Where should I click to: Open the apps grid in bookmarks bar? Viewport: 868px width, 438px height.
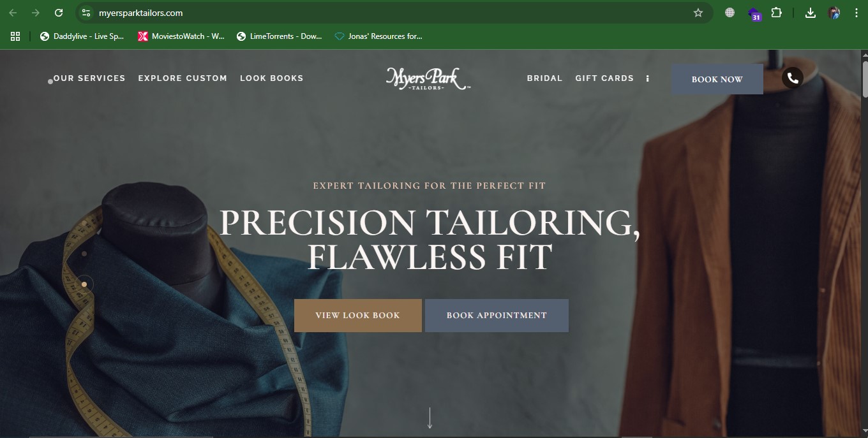pyautogui.click(x=15, y=36)
